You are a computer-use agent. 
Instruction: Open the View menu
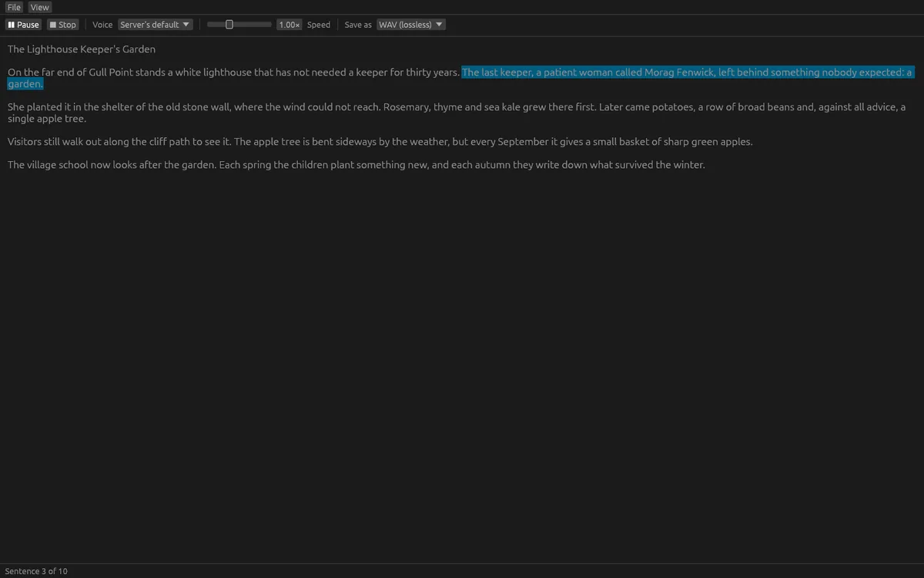(40, 7)
